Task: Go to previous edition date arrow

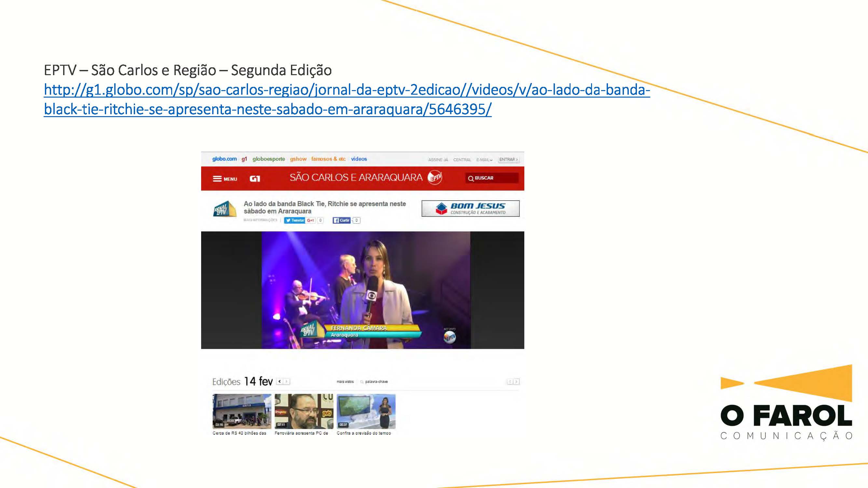Action: point(279,382)
